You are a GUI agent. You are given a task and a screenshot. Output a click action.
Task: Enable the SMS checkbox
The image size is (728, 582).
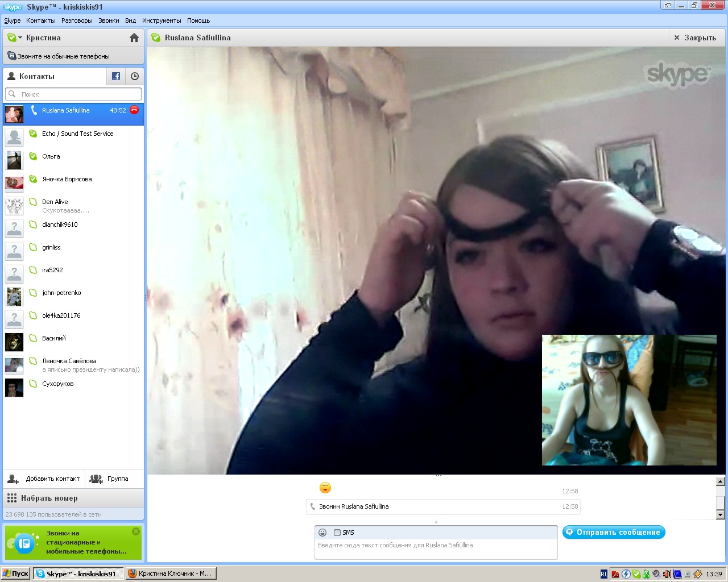[x=337, y=533]
